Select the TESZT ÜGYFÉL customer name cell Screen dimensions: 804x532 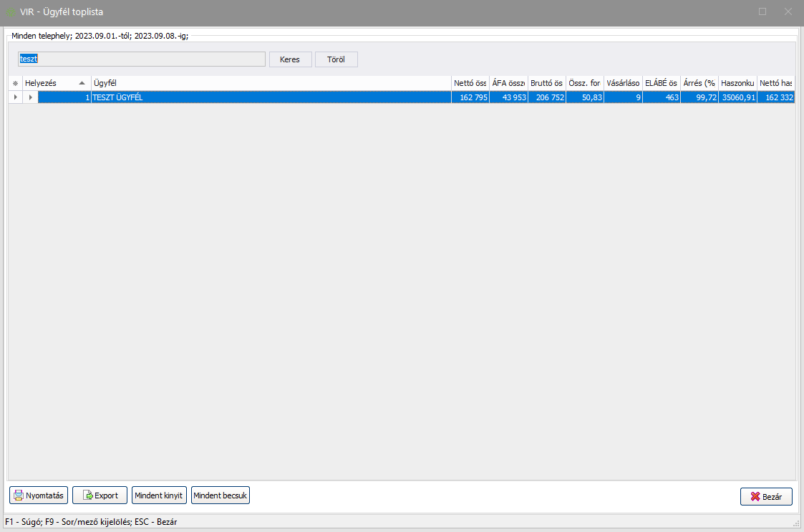pyautogui.click(x=271, y=97)
